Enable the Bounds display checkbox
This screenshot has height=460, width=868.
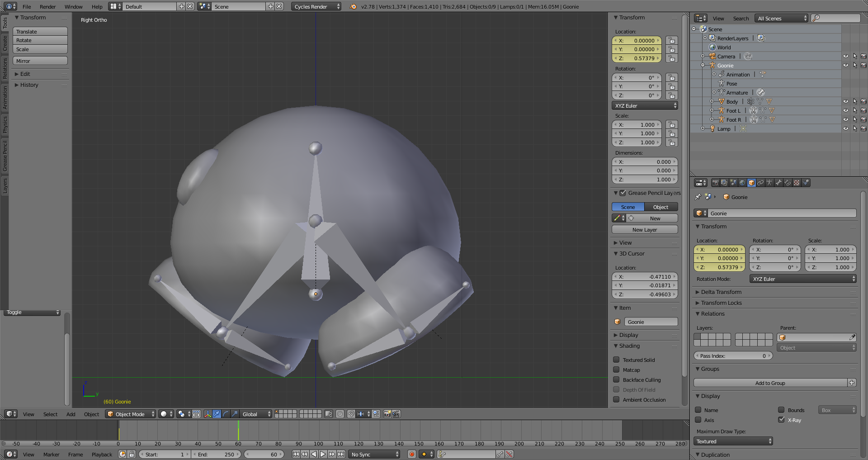[781, 410]
